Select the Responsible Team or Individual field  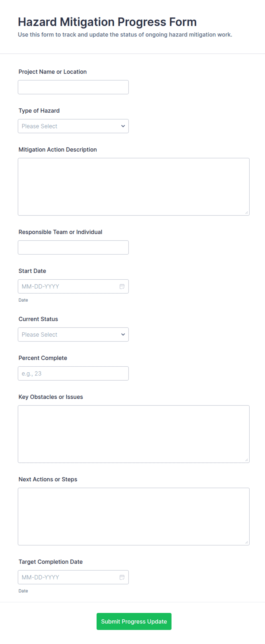(x=73, y=247)
